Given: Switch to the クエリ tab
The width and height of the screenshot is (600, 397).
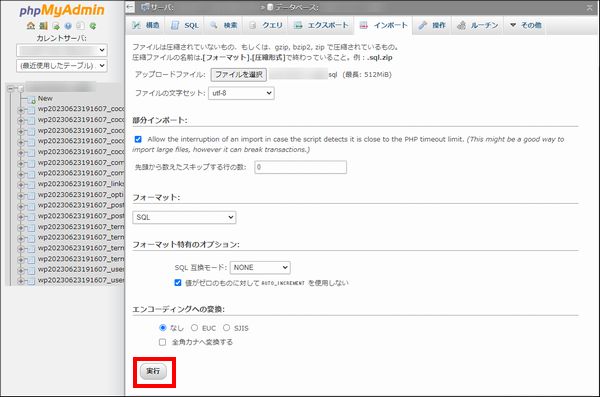Looking at the screenshot, I should (x=266, y=25).
